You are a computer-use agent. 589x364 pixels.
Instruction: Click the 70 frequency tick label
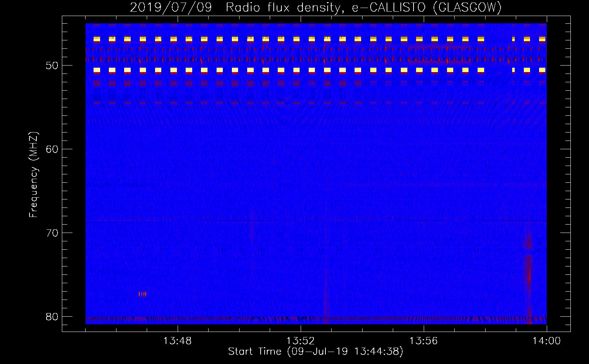pos(52,233)
